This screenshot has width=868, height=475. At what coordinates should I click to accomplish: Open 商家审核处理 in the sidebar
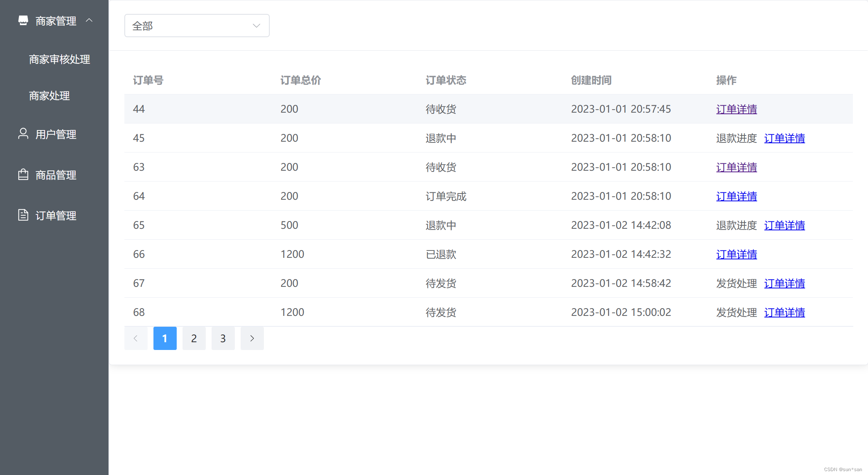[x=59, y=59]
